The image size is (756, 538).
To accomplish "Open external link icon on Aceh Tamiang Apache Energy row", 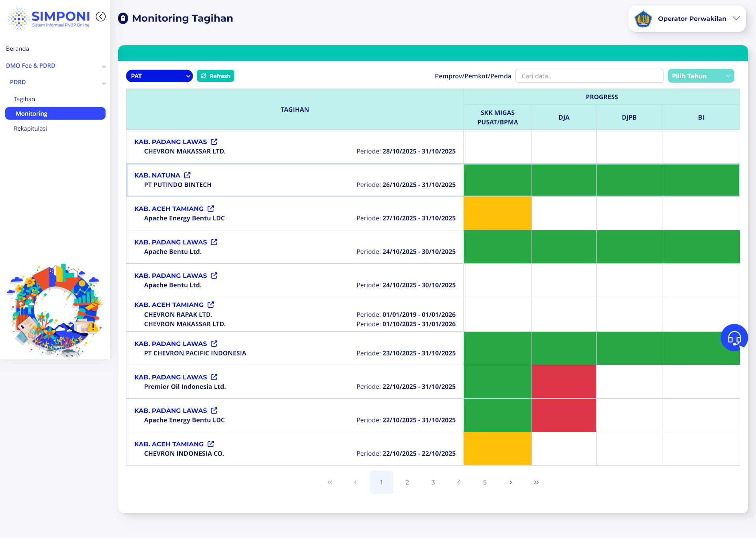I will pyautogui.click(x=211, y=209).
